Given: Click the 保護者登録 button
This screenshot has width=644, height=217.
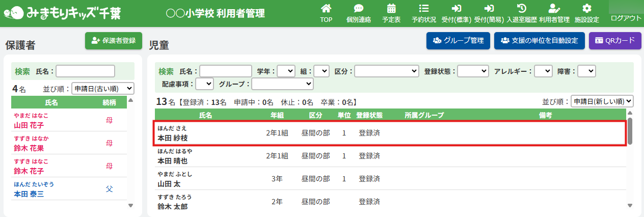Looking at the screenshot, I should [114, 41].
